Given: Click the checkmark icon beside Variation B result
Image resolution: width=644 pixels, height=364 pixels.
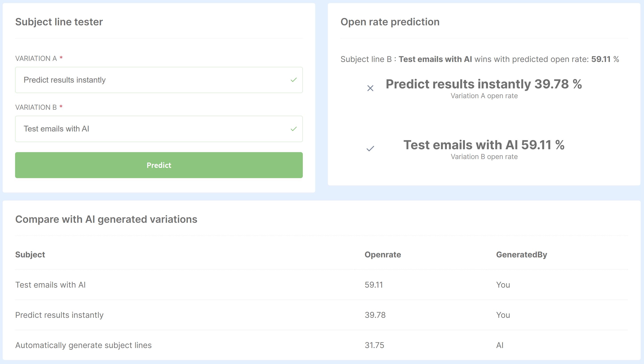Looking at the screenshot, I should pyautogui.click(x=370, y=148).
